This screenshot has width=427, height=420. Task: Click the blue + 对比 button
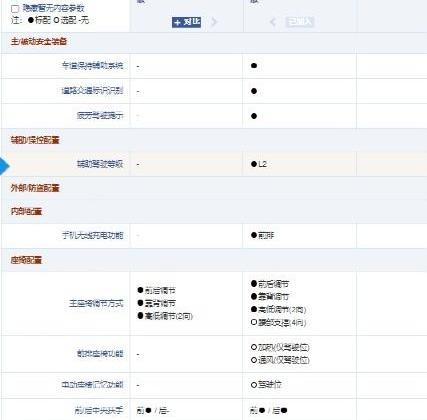(186, 22)
